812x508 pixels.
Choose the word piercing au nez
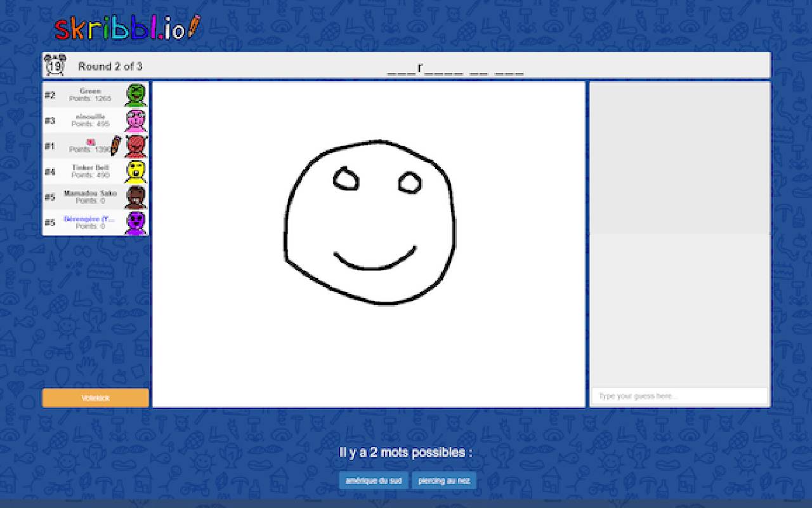point(443,481)
